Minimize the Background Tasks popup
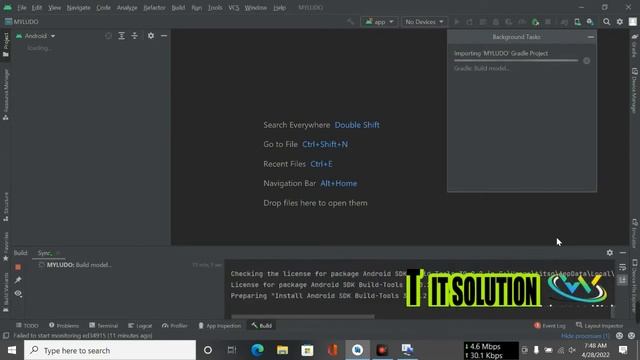 pyautogui.click(x=590, y=37)
